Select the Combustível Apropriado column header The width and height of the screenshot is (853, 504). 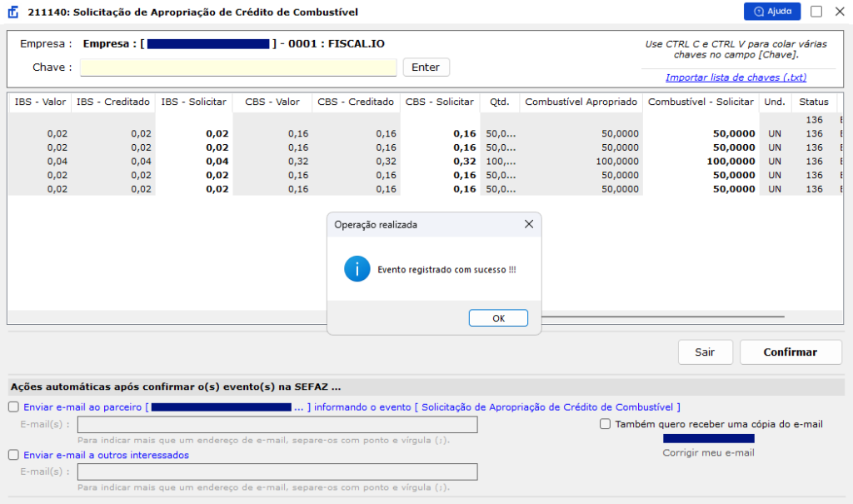(581, 102)
